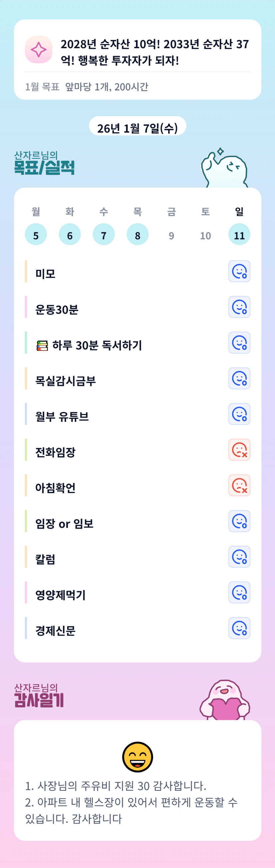Viewport: 275px width, 868px height.
Task: Toggle the sad-face status for 전화임장
Action: (239, 449)
